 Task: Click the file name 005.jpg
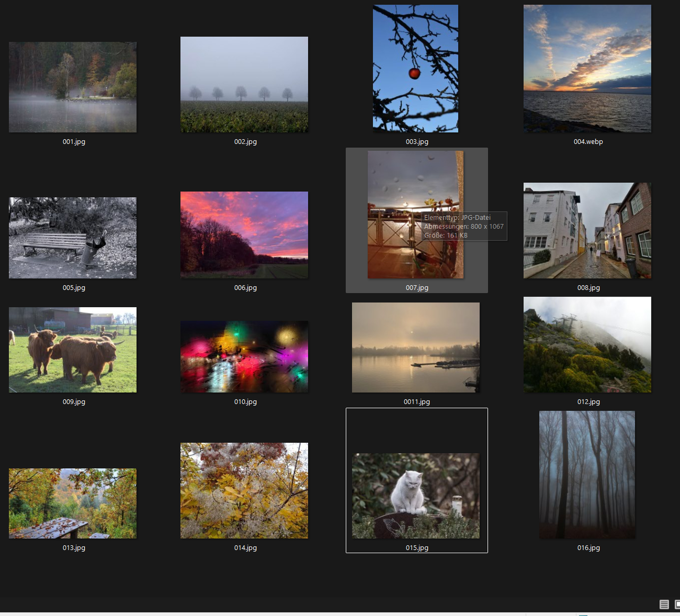[x=74, y=288]
